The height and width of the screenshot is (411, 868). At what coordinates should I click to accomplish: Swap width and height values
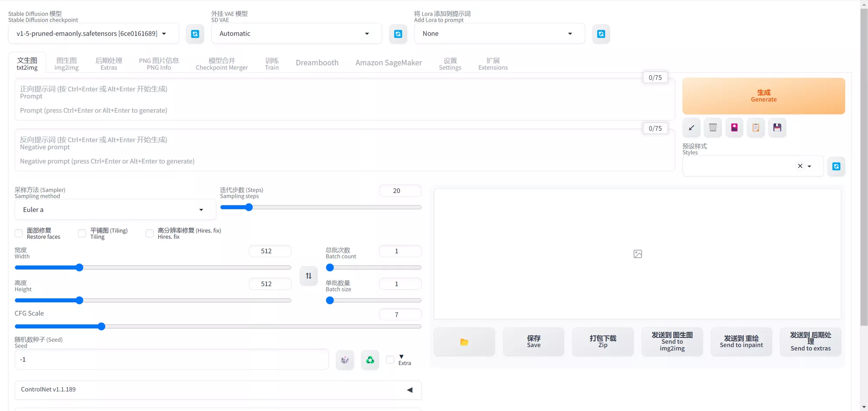pyautogui.click(x=309, y=276)
